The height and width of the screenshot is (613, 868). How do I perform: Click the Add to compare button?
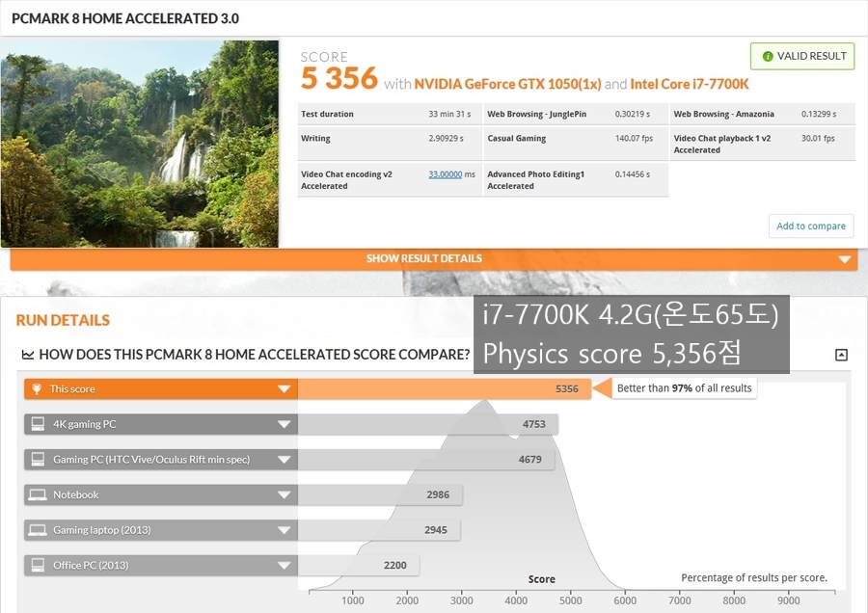click(811, 226)
